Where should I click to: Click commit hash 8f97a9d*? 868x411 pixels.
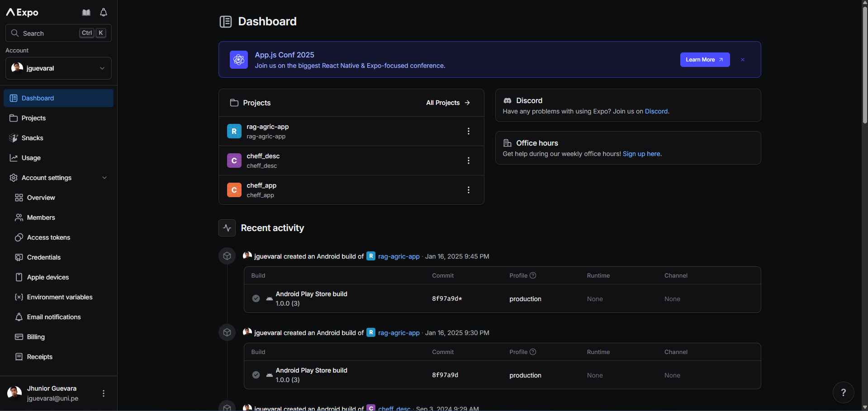click(x=447, y=299)
